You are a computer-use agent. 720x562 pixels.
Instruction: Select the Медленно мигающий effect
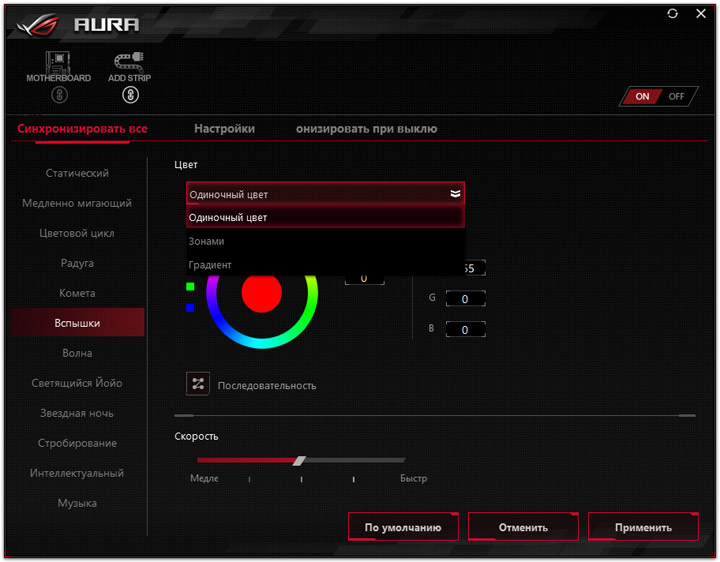77,203
